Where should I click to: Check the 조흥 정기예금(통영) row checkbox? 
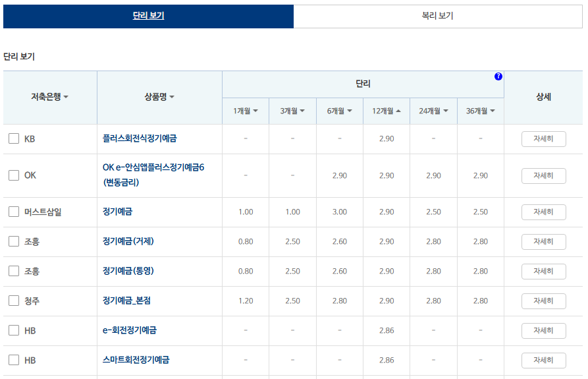14,271
